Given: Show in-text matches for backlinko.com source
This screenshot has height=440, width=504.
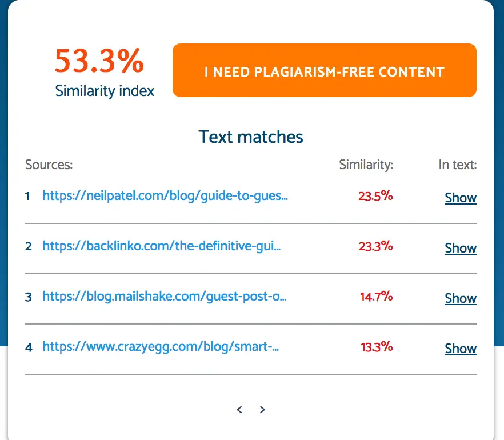Looking at the screenshot, I should click(461, 248).
